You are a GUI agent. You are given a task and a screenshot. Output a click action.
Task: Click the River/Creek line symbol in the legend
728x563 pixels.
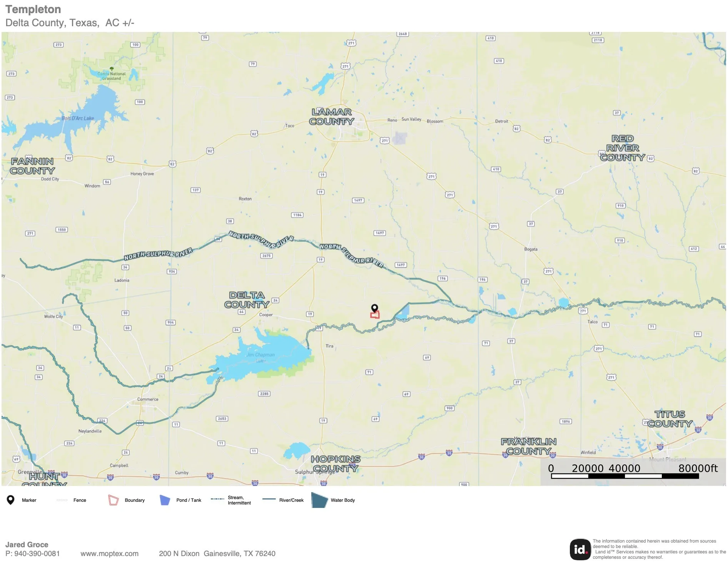[269, 499]
